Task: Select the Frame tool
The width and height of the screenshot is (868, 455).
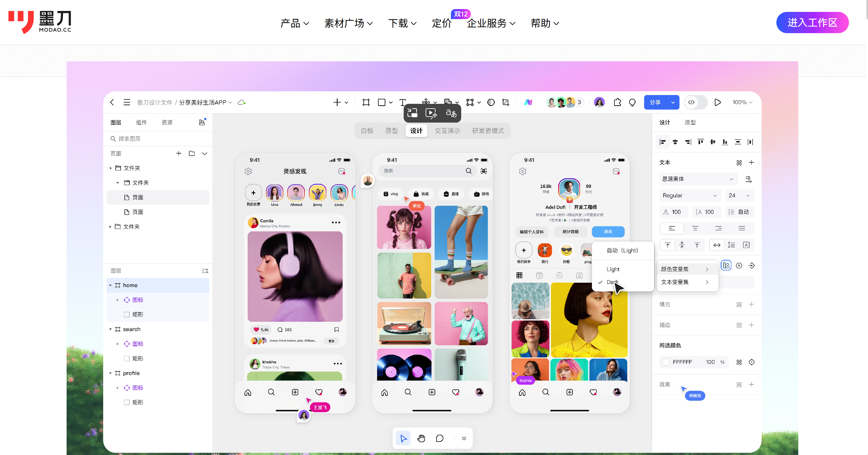Action: pos(366,102)
